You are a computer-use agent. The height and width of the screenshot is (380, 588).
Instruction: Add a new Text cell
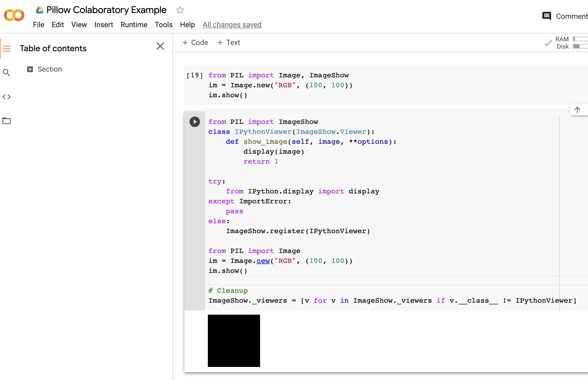pyautogui.click(x=229, y=43)
